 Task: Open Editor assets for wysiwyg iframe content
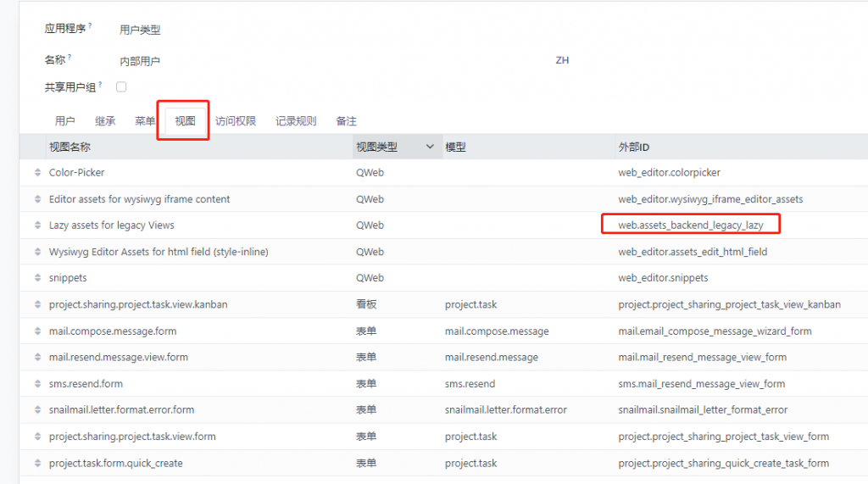tap(139, 199)
